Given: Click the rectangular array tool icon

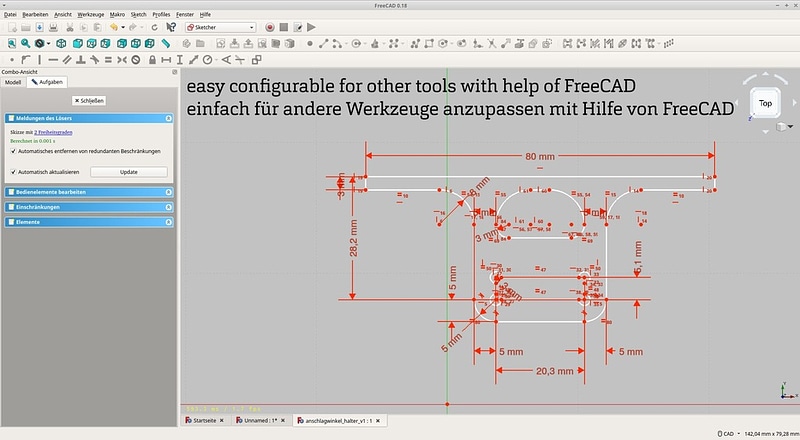Looking at the screenshot, I should click(668, 43).
